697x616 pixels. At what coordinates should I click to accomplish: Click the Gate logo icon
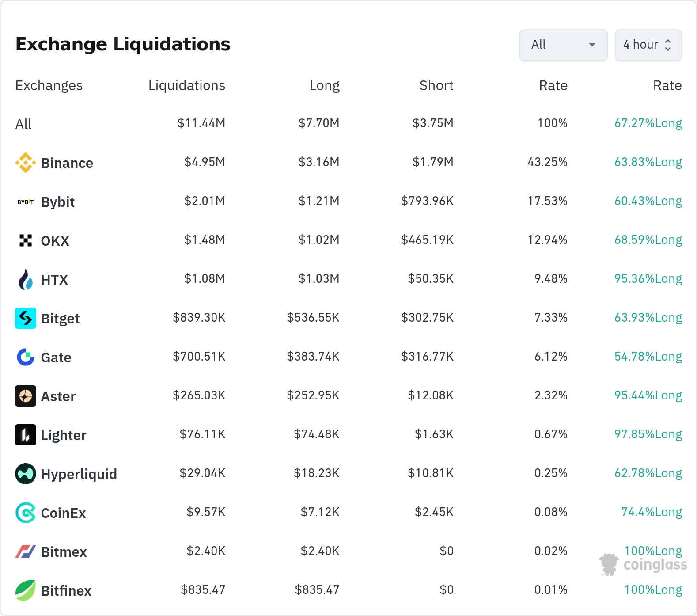(x=26, y=357)
